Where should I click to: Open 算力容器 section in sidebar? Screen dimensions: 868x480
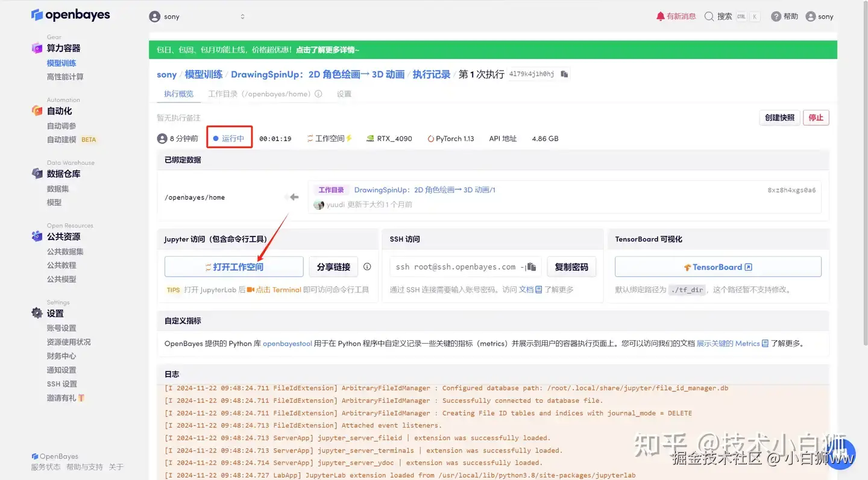(63, 48)
